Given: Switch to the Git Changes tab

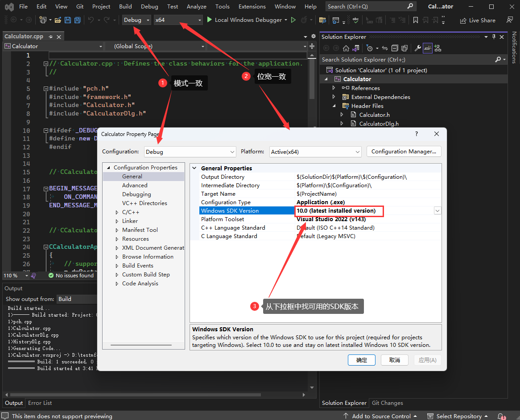Looking at the screenshot, I should pos(388,403).
